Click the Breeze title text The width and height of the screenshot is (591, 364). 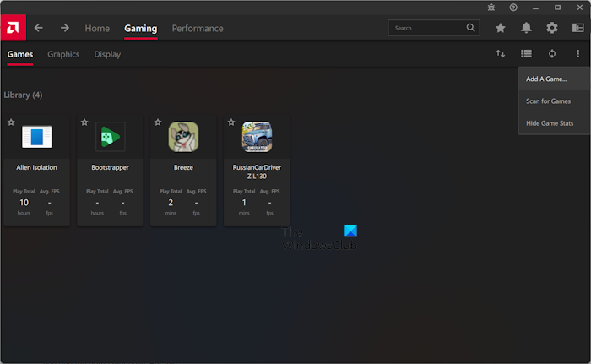click(183, 167)
